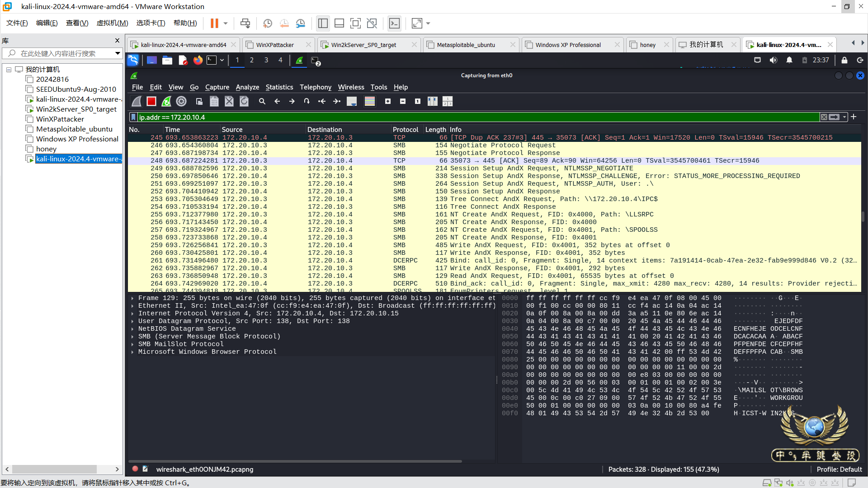This screenshot has height=488, width=868.
Task: Click the ip.addr display filter field
Action: tap(452, 117)
